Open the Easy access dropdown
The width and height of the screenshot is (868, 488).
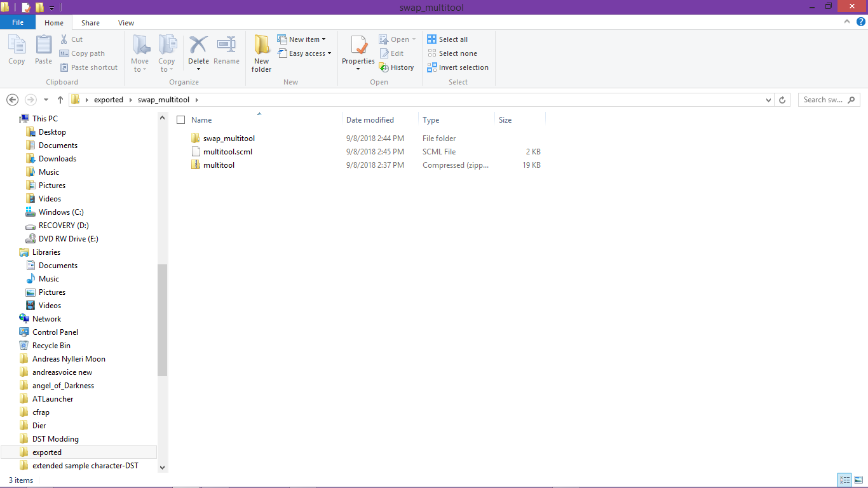[x=304, y=53]
